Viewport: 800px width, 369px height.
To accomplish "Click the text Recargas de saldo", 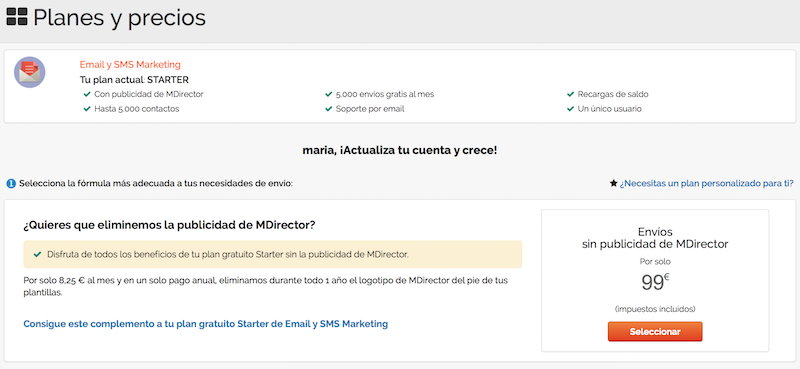I will 613,94.
